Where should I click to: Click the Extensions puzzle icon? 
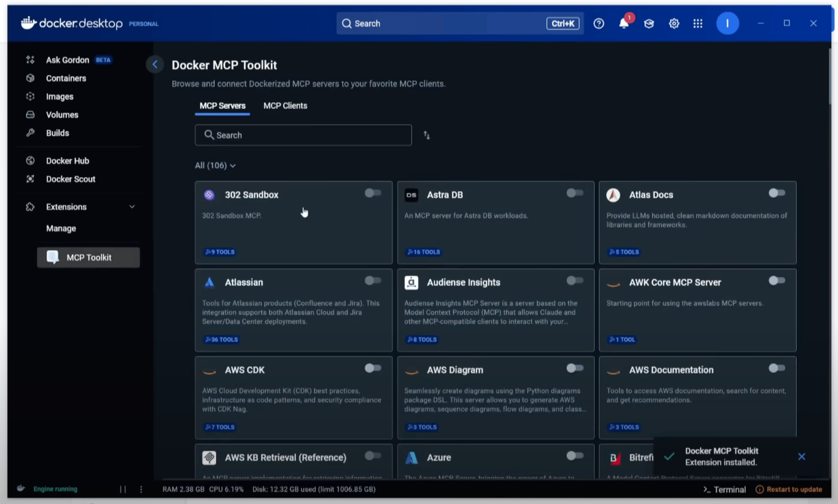pyautogui.click(x=30, y=207)
